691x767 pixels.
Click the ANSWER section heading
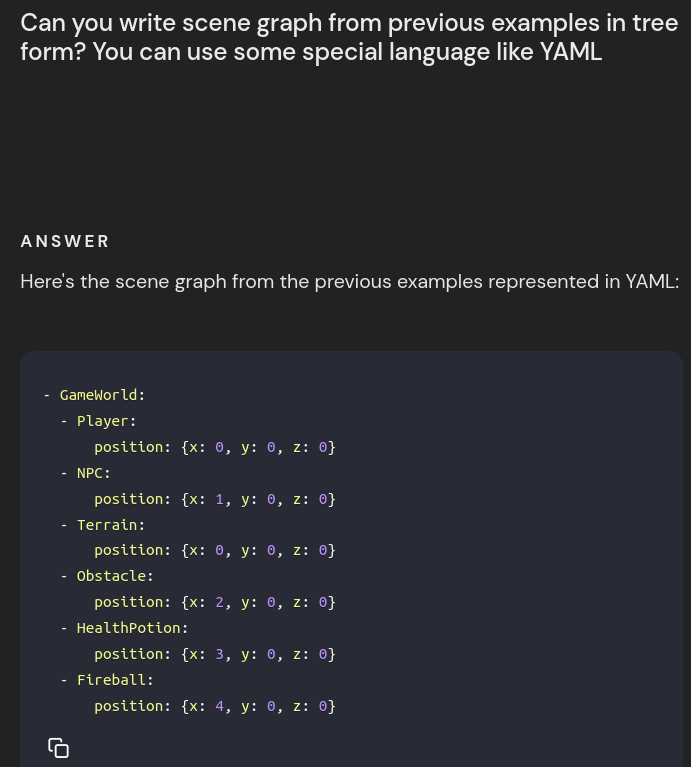[x=65, y=241]
